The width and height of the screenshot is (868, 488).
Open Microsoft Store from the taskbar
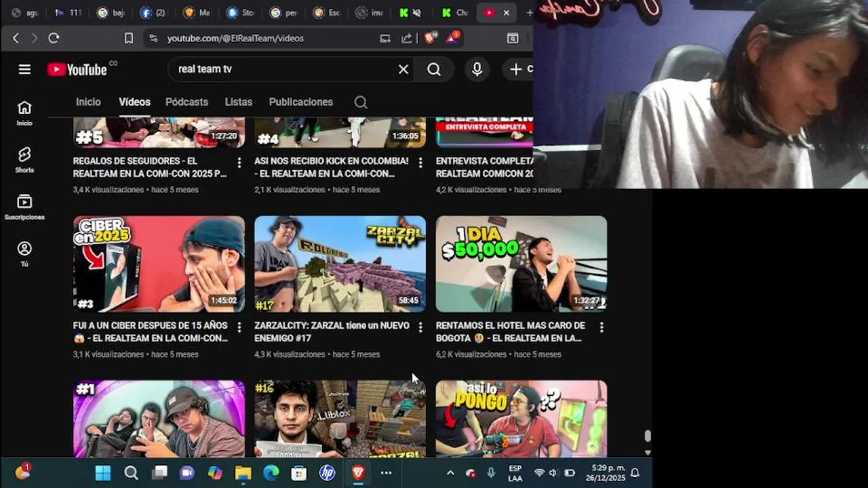click(299, 472)
